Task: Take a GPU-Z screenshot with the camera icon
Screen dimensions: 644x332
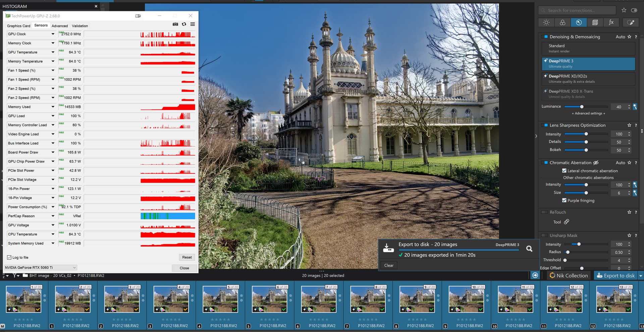Action: [x=175, y=24]
